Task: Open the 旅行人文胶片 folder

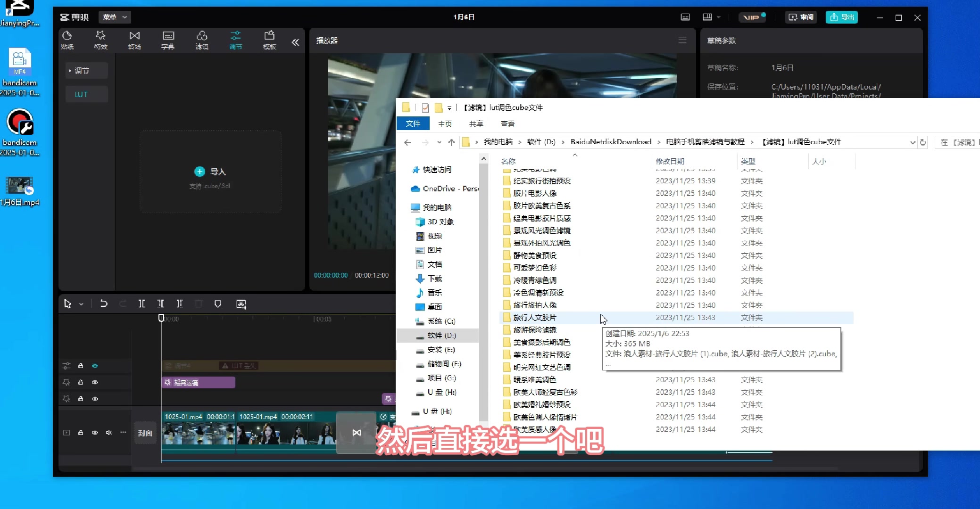Action: point(534,318)
